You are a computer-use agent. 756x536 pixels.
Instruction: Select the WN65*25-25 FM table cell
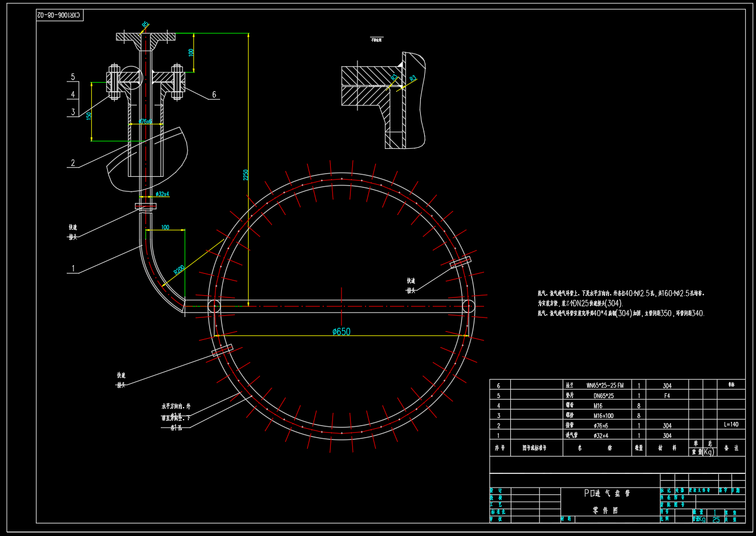tap(604, 385)
